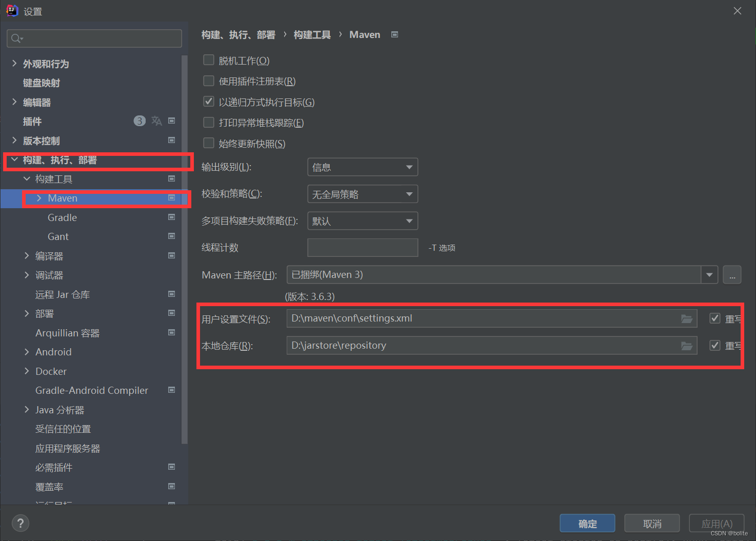Viewport: 756px width, 541px height.
Task: Open the 多项目构建失败策略 dropdown showing 默认
Action: point(363,221)
